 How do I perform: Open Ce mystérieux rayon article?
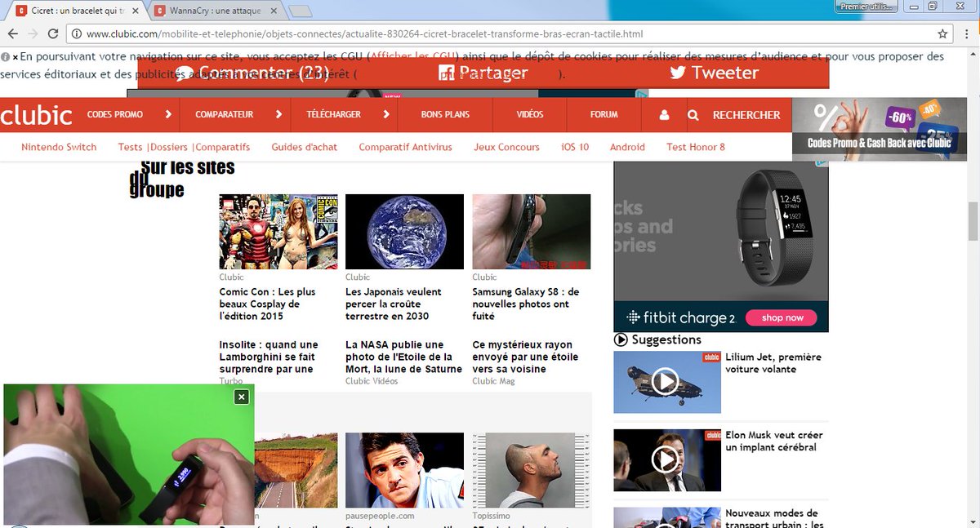[525, 357]
